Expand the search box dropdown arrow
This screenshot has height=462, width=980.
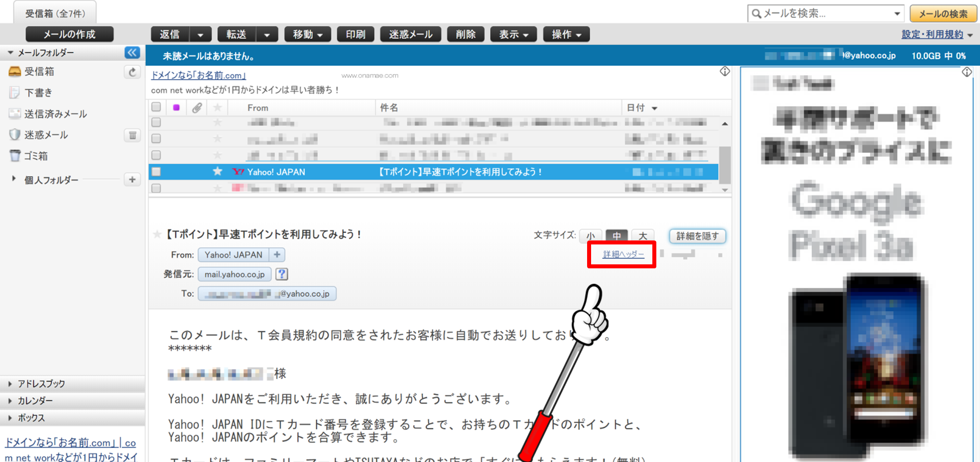[897, 13]
